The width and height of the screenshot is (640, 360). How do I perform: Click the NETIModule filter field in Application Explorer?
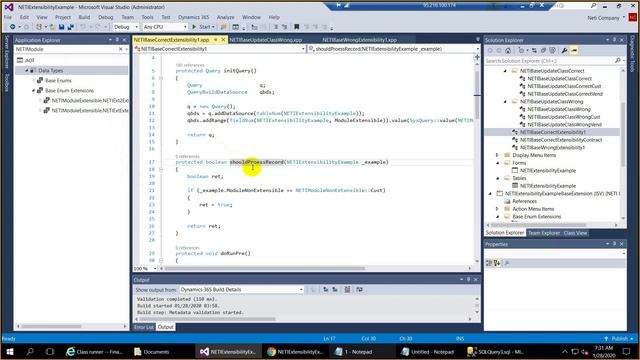66,49
